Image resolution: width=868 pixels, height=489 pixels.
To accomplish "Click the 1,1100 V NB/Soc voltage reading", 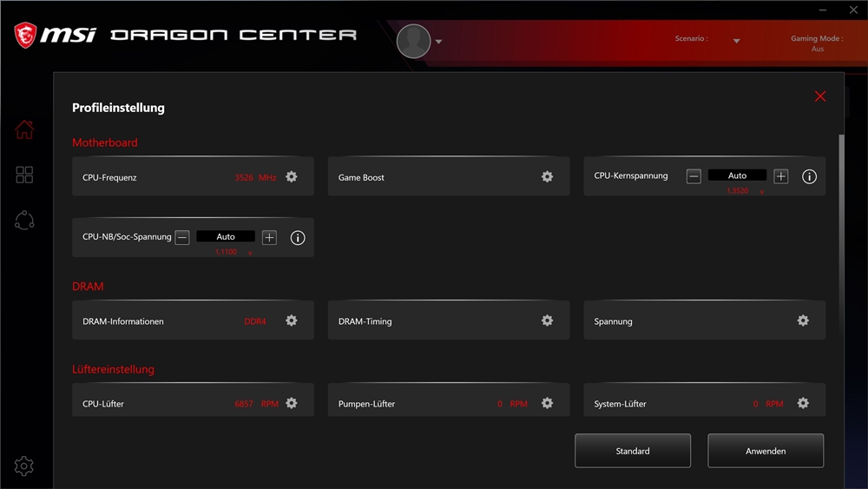I will click(233, 252).
